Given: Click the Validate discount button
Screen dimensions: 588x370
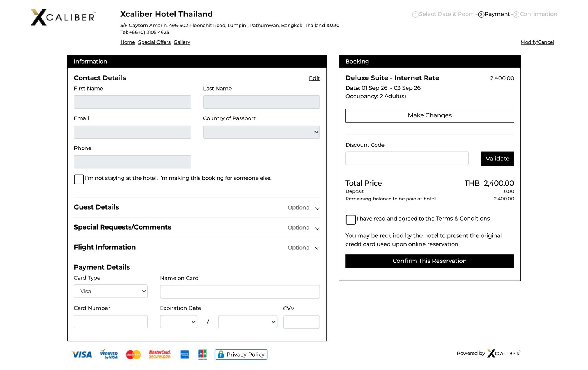Looking at the screenshot, I should point(497,159).
